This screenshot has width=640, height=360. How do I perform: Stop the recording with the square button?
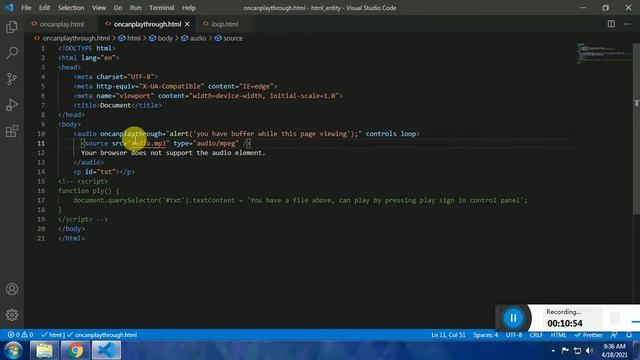[x=615, y=318]
